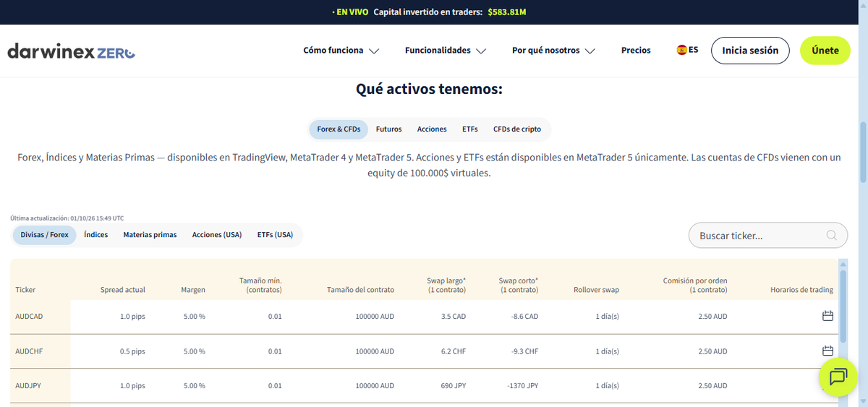Click the Únete button
The image size is (868, 407).
click(x=825, y=51)
